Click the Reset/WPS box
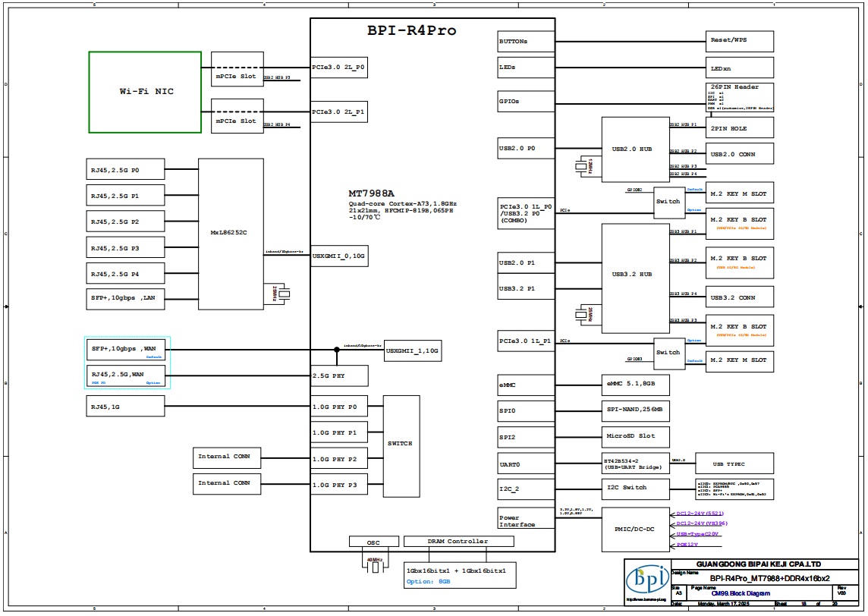Screen dimensions: 868x616 tap(739, 42)
